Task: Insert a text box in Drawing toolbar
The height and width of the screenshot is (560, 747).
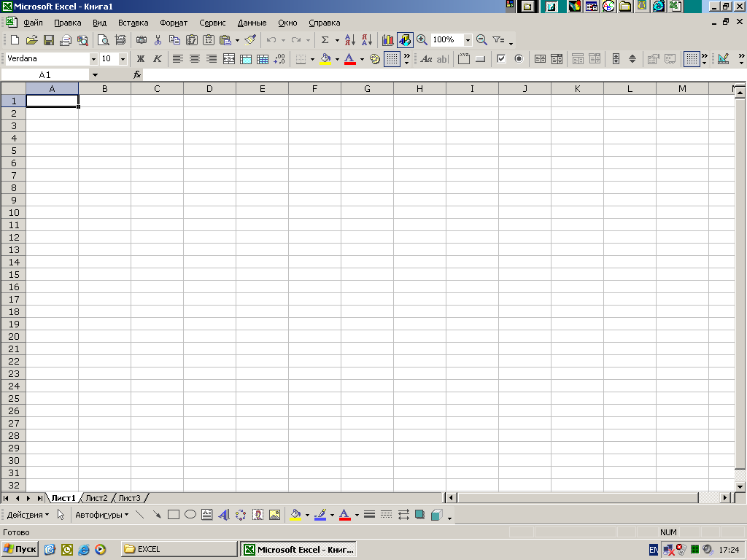Action: pos(206,515)
